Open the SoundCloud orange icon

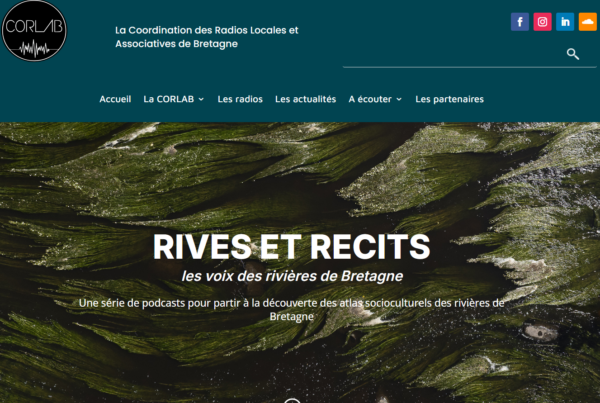coord(589,22)
